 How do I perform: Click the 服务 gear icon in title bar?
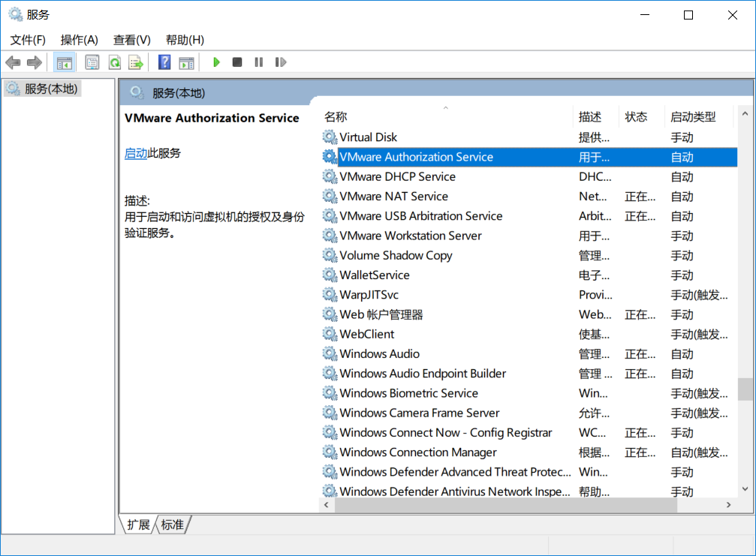coord(16,14)
